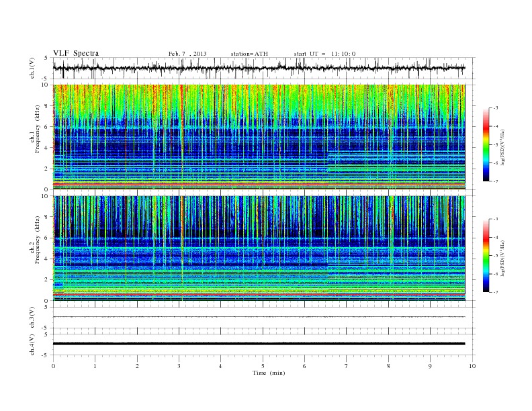Select the date text "Feb. 7 , 2013"
The image size is (532, 411).
click(x=187, y=54)
